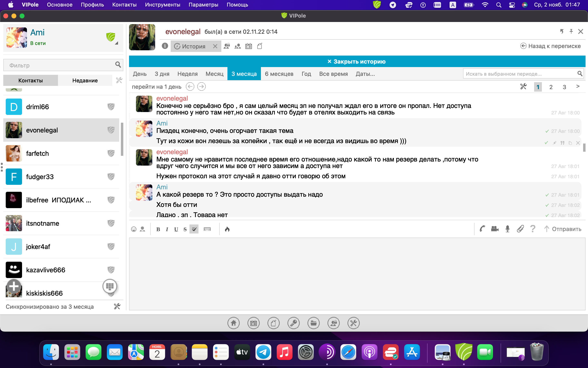Close the История tab with its X
The image size is (588, 368).
click(x=215, y=46)
